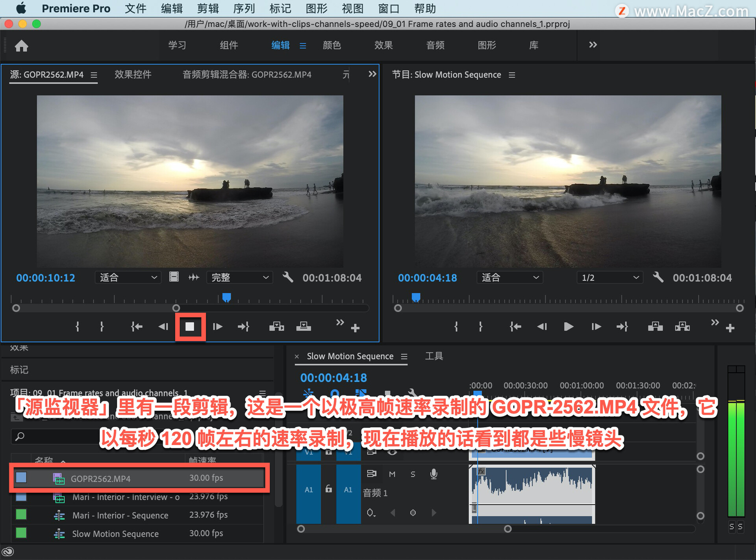Stop playback in the Source monitor
Viewport: 756px width, 560px height.
pyautogui.click(x=190, y=327)
